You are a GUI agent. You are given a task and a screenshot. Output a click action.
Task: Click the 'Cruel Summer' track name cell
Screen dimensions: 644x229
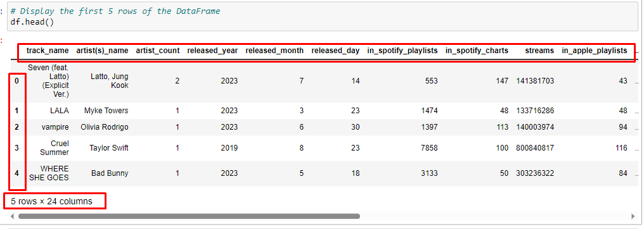[x=55, y=148]
